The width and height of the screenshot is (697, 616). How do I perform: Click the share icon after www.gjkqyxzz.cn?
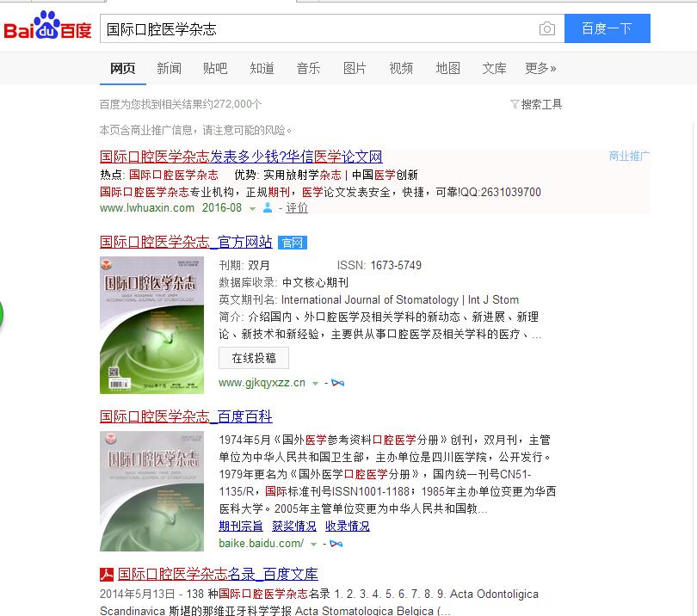(x=338, y=383)
